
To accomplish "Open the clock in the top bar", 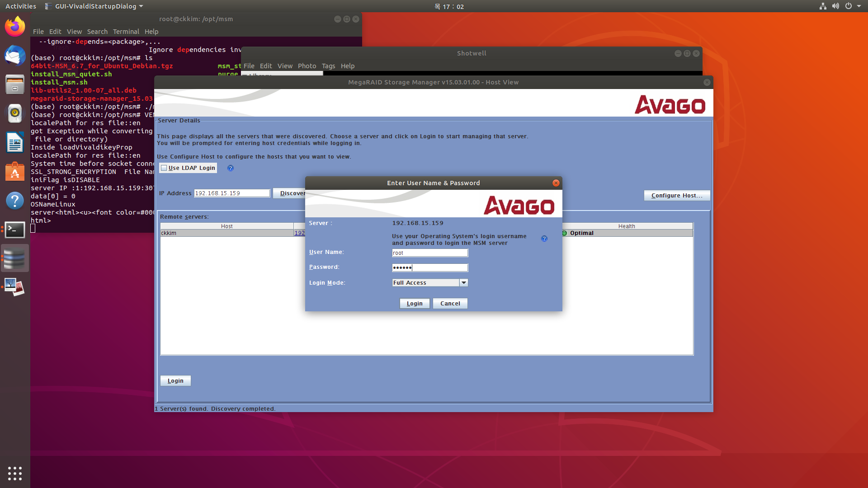I will (449, 6).
